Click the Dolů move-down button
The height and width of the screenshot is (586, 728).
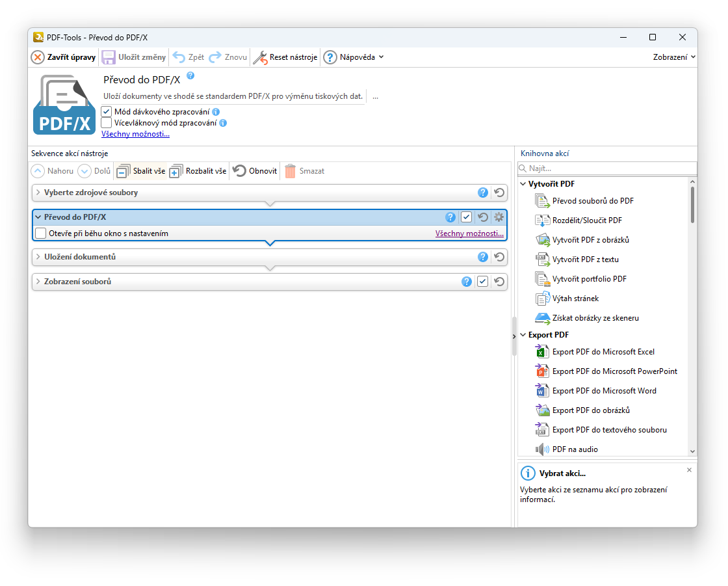[x=94, y=171]
